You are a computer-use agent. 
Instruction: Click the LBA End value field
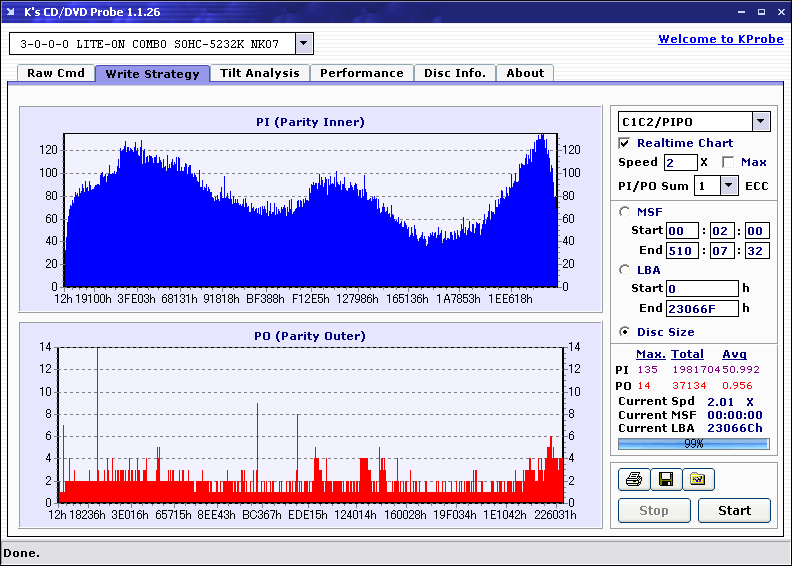coord(702,309)
